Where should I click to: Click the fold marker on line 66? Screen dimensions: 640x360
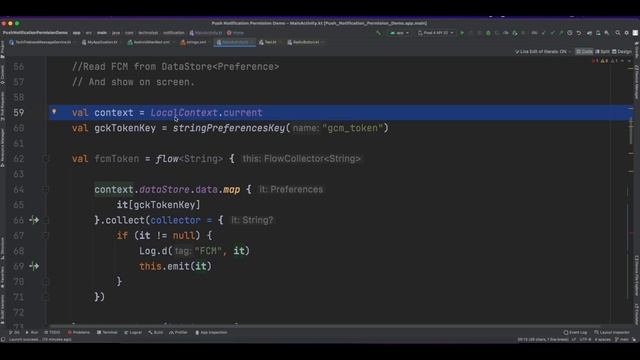(x=46, y=220)
